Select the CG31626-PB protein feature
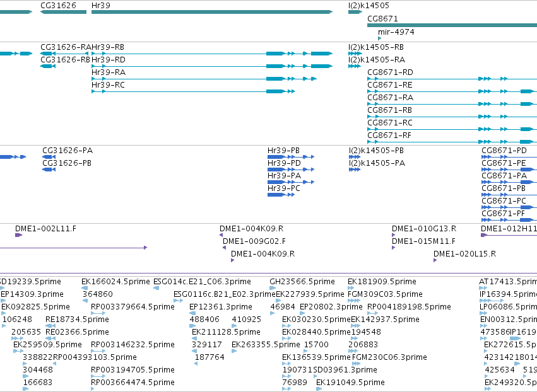537x392 pixels. [49, 170]
